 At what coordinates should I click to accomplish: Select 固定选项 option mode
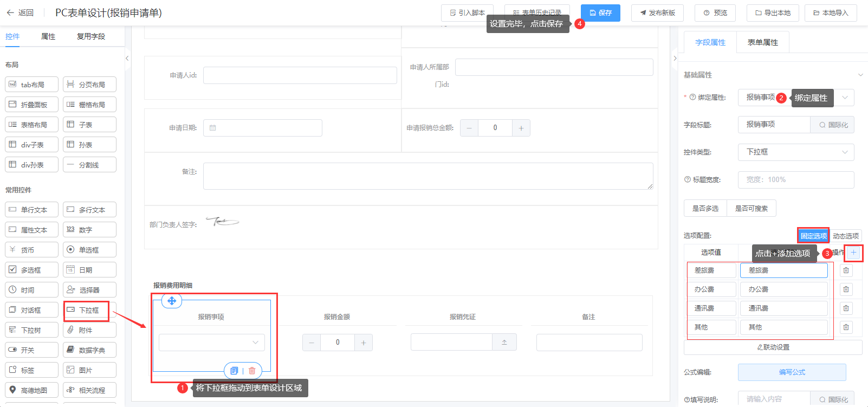813,236
